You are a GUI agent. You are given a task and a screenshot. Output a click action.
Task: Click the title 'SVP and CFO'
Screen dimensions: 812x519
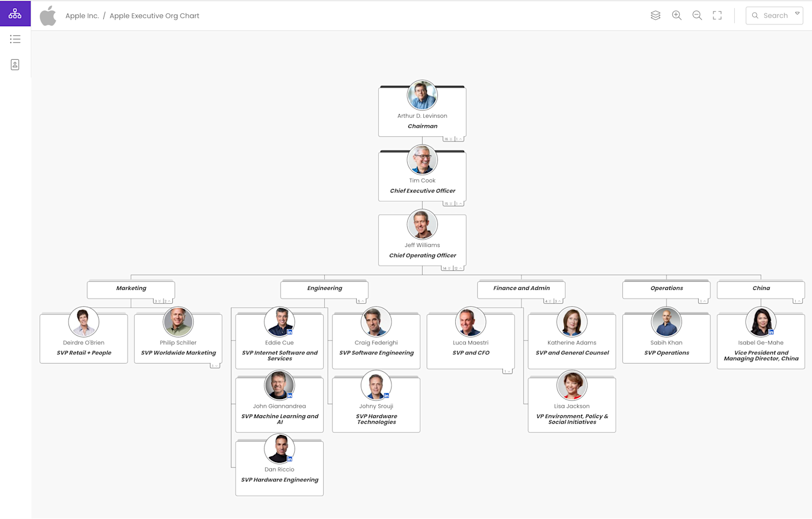tap(471, 353)
